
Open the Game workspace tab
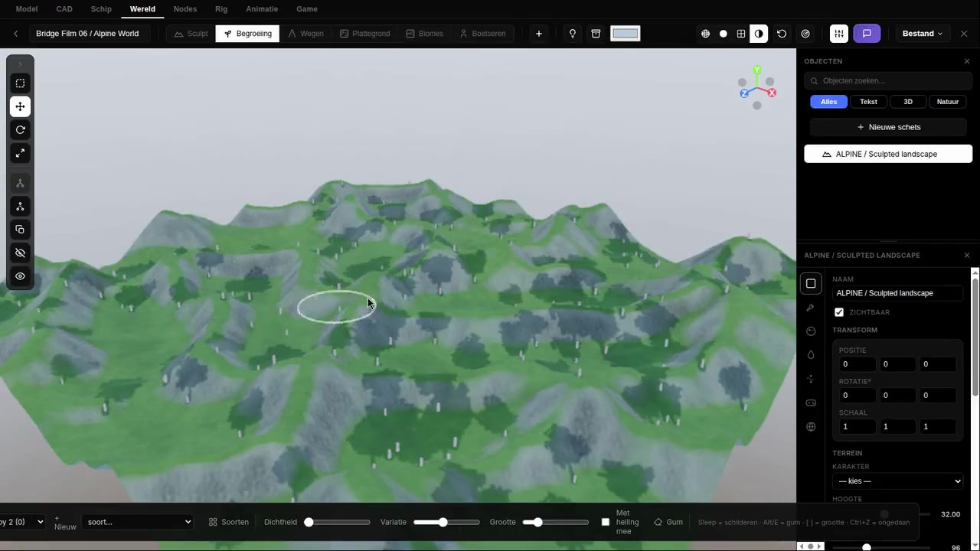tap(307, 9)
